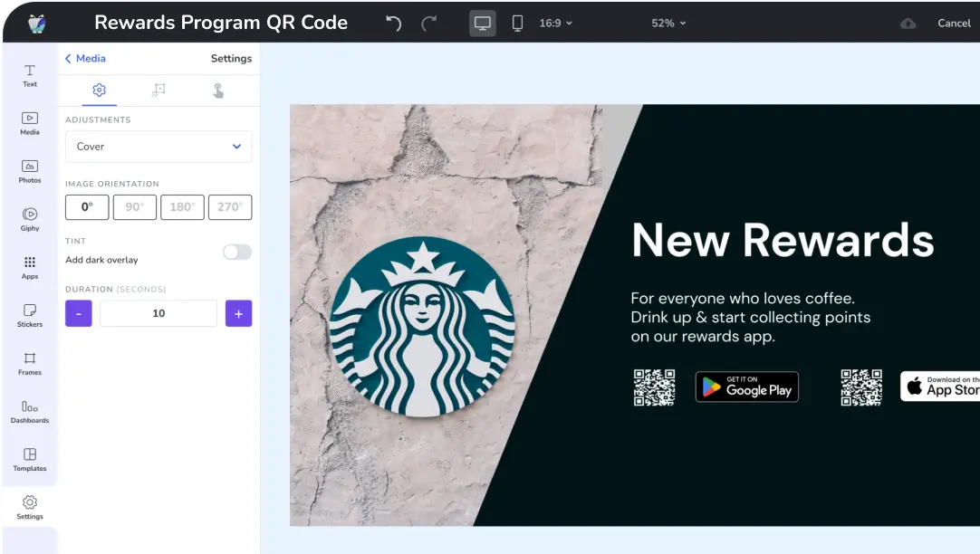Viewport: 980px width, 554px height.
Task: Switch to mobile portrait preview
Action: [x=517, y=24]
